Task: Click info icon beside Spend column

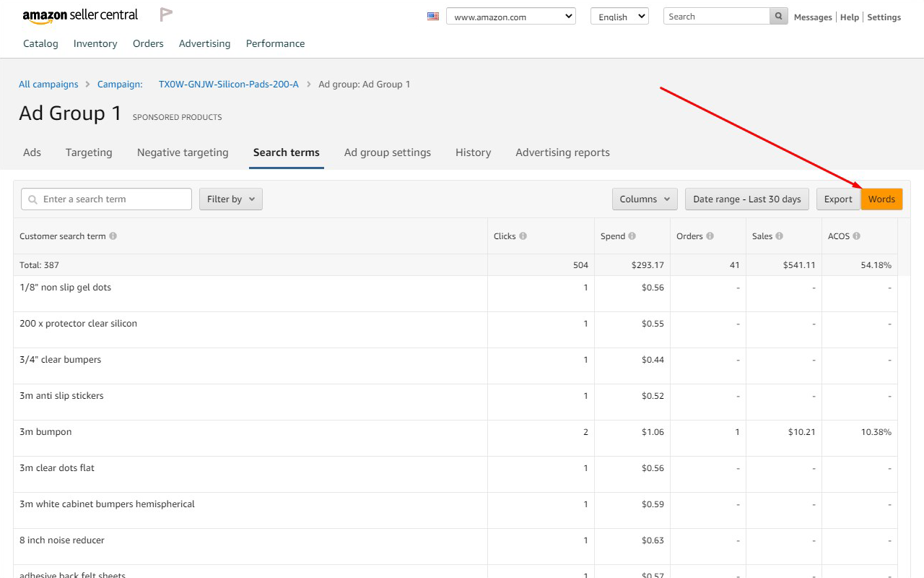Action: (x=632, y=236)
